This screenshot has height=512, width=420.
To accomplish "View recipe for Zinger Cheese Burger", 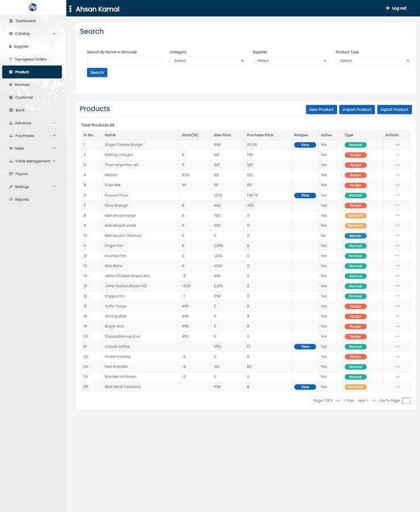I will pos(305,145).
